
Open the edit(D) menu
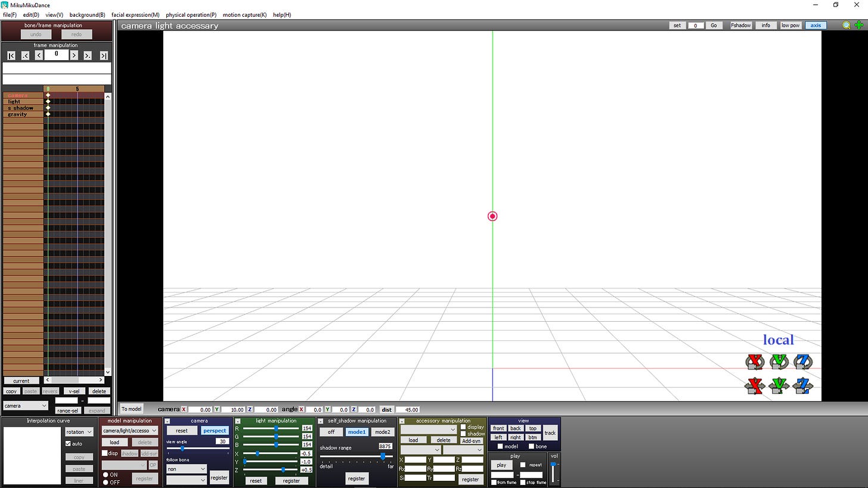tap(31, 15)
